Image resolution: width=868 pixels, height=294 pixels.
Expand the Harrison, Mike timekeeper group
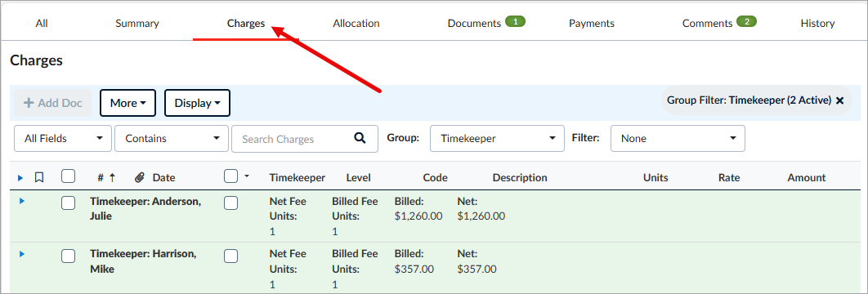(x=22, y=254)
